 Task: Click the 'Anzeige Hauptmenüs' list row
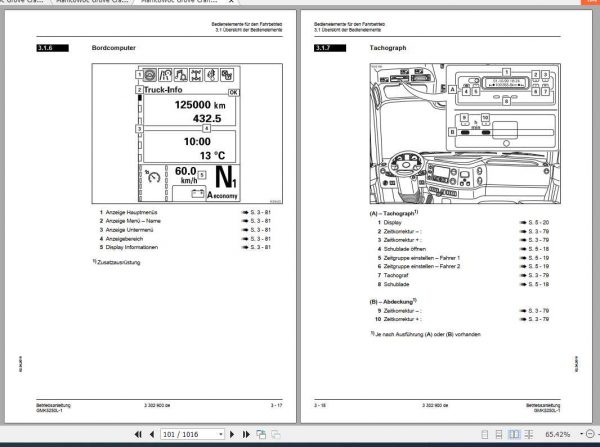coord(185,212)
